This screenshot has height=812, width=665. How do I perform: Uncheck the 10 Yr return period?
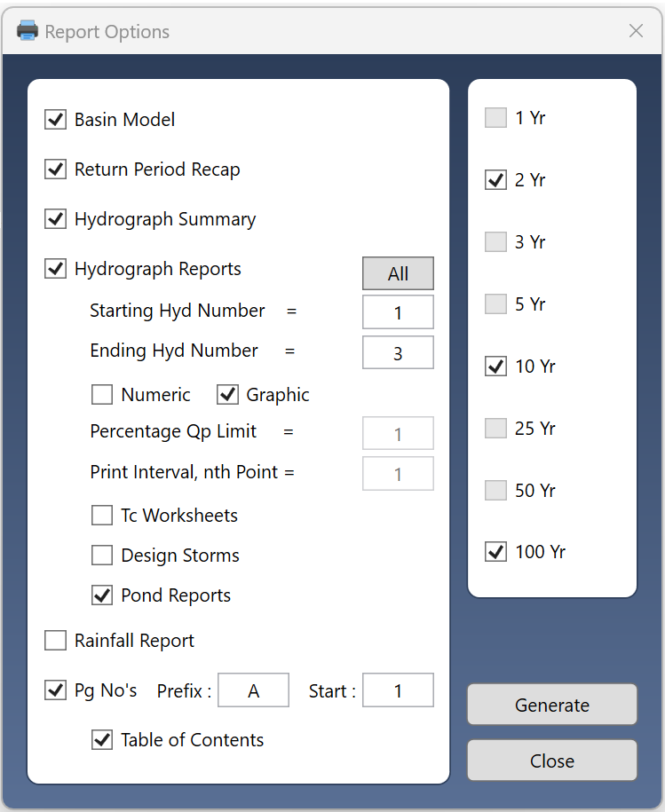pyautogui.click(x=495, y=367)
